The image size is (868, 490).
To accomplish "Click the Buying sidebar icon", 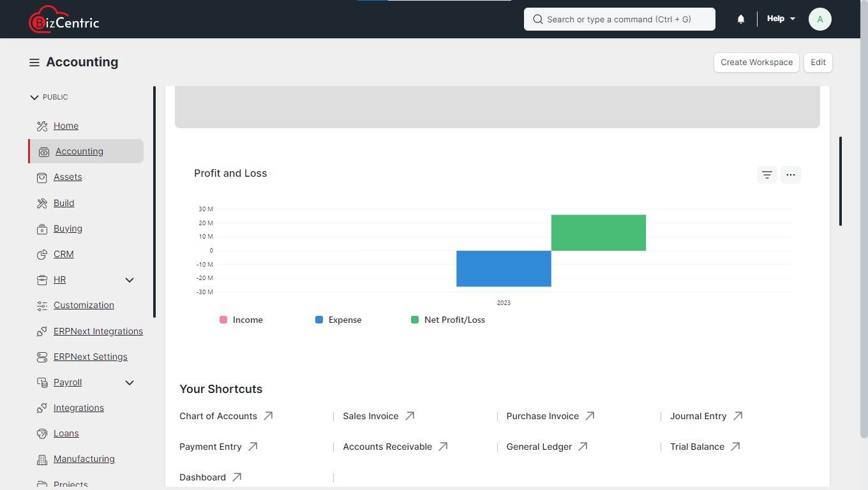I will coord(42,229).
